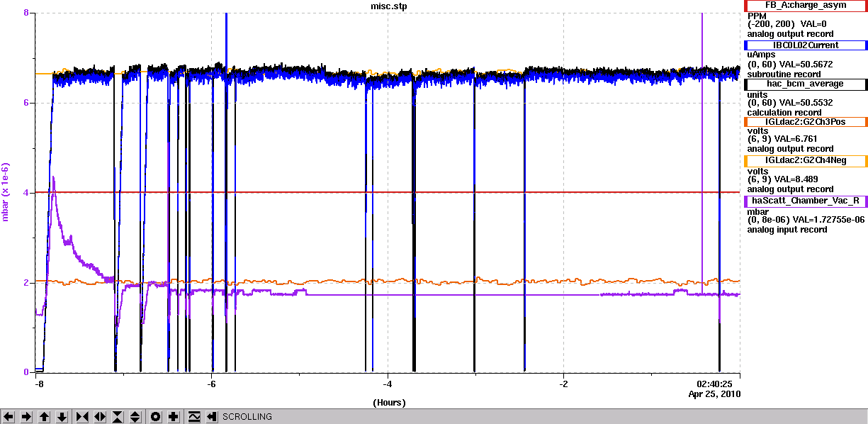Select the haScatt_Chamber_Vac_R legend entry

(805, 201)
